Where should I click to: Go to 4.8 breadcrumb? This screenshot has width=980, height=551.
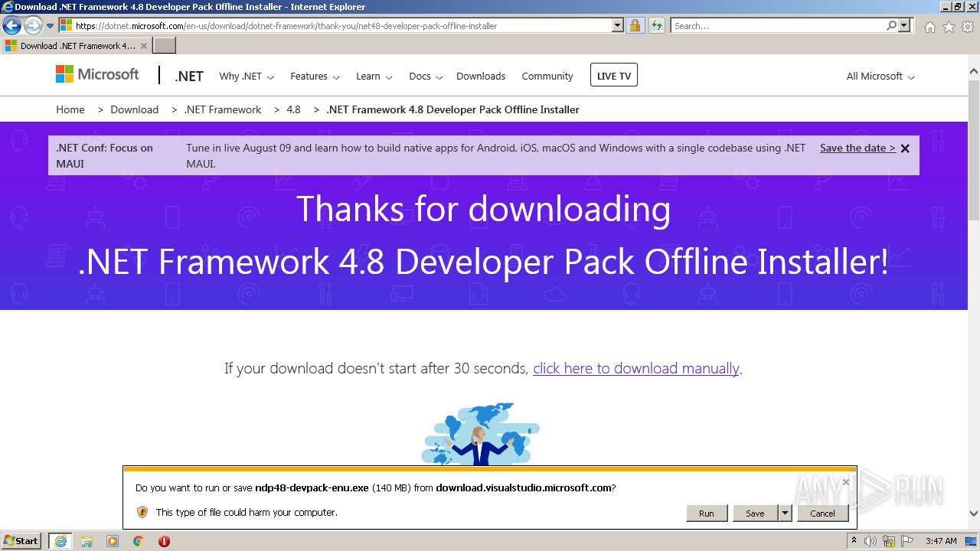294,109
